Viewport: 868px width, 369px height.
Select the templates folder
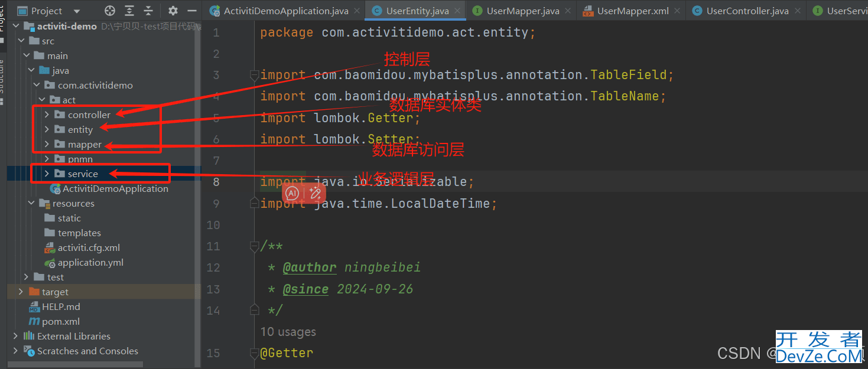click(79, 233)
